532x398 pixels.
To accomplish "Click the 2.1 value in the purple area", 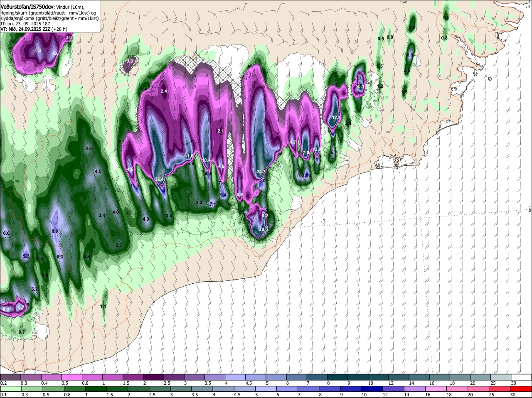I will click(x=221, y=131).
